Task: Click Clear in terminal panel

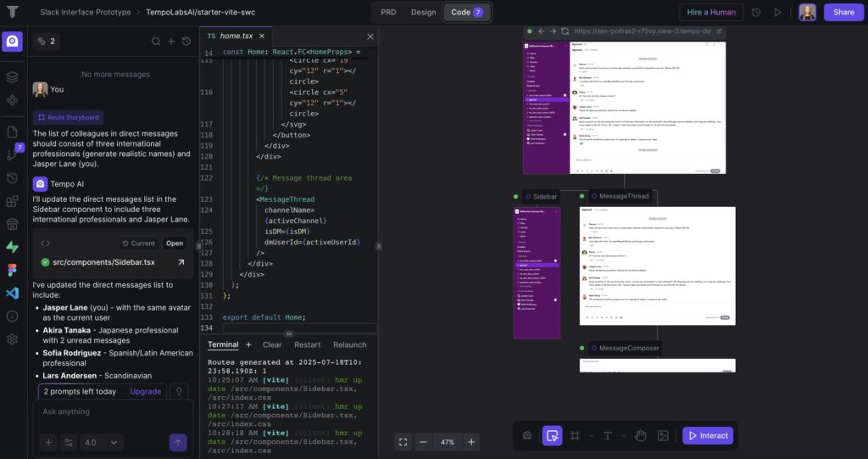Action: pyautogui.click(x=272, y=344)
